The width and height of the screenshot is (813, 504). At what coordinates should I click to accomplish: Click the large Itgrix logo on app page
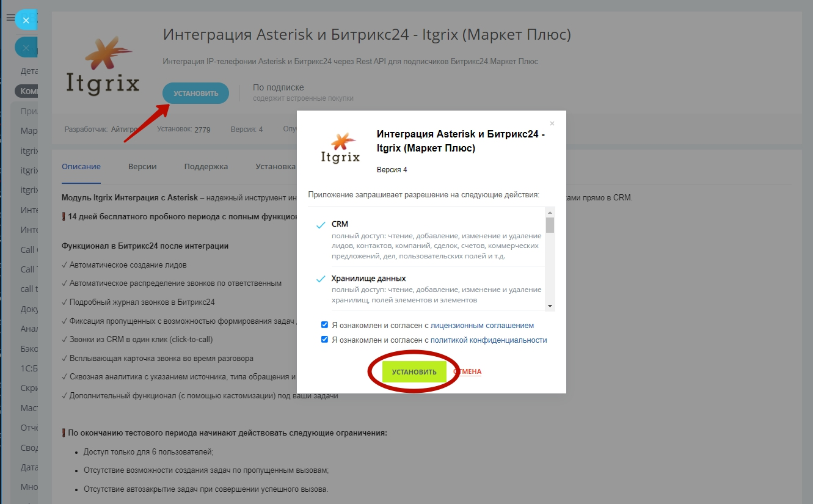(x=102, y=65)
